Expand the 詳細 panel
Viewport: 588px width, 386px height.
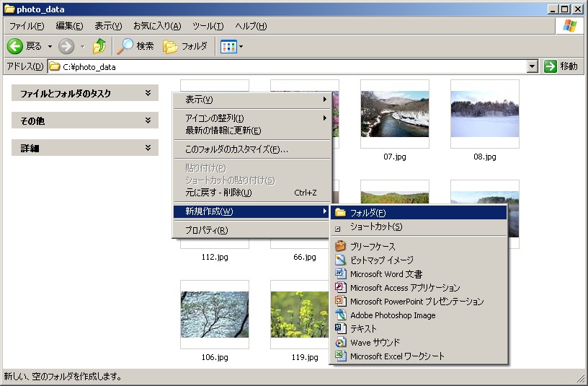[85, 148]
